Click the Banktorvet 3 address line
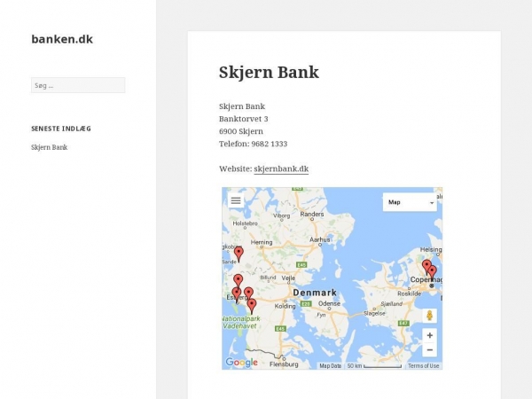 point(244,119)
